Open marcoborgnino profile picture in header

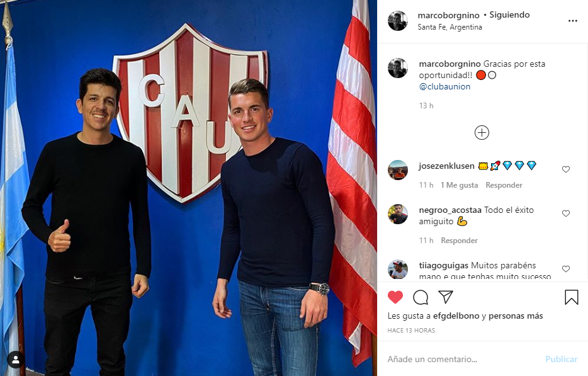point(397,21)
